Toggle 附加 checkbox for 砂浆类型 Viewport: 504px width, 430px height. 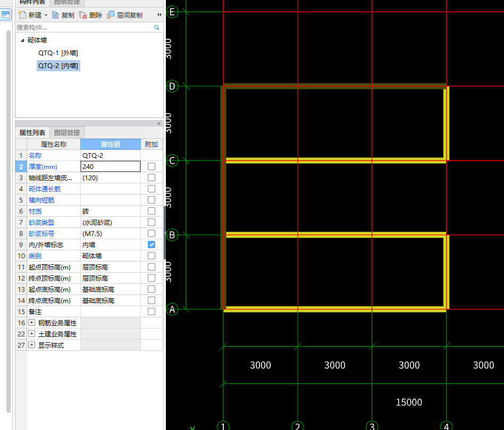click(152, 222)
